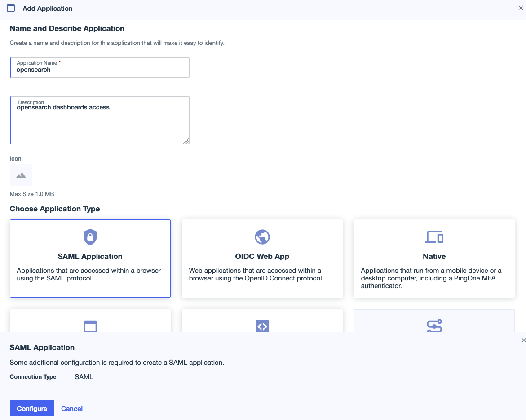Image resolution: width=526 pixels, height=420 pixels.
Task: Click inside the Application Name field
Action: coord(99,70)
